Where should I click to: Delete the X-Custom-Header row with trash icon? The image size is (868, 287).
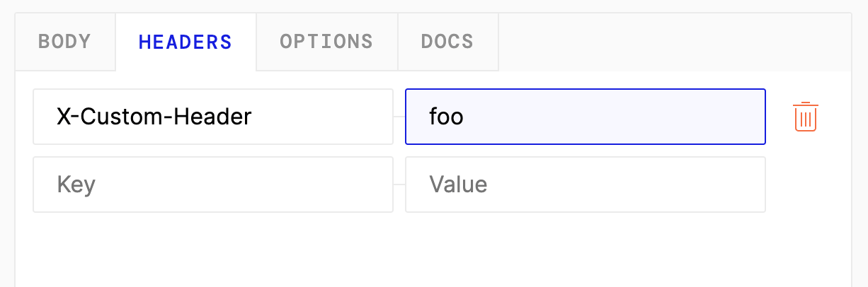point(805,117)
